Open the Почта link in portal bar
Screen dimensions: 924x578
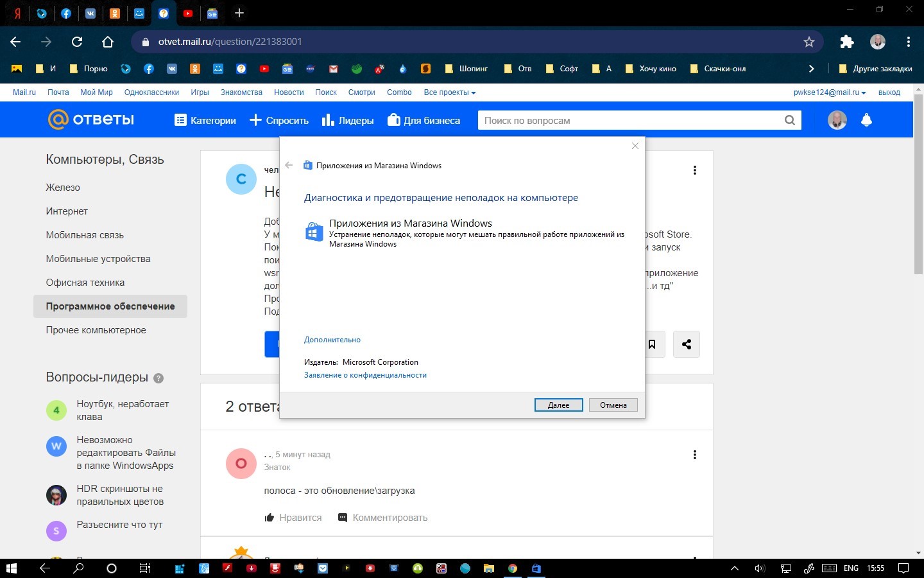click(58, 92)
